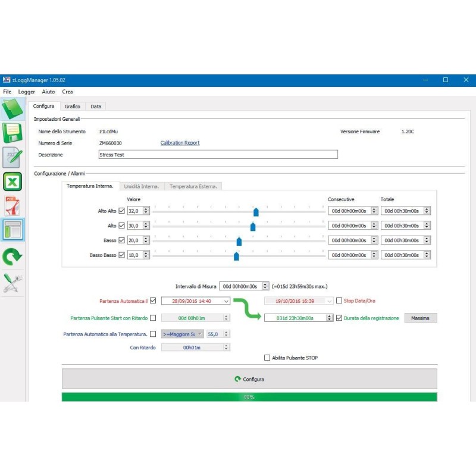Screen dimensions: 476x476
Task: Enable the Abilita Pulsante STOP checkbox
Action: (267, 358)
